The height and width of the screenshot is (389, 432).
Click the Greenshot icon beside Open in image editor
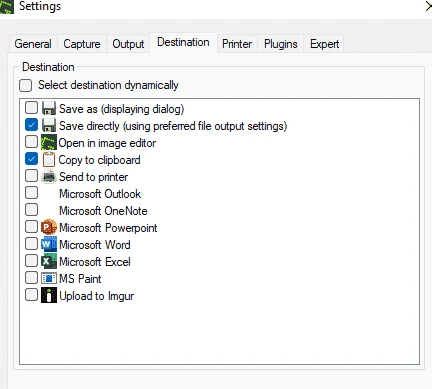[x=49, y=143]
